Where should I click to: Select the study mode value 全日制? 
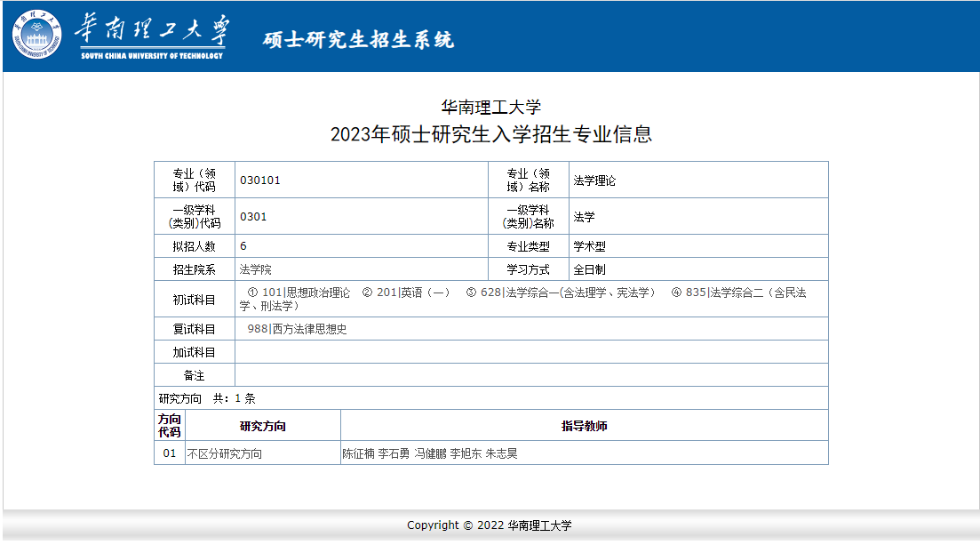click(x=589, y=269)
